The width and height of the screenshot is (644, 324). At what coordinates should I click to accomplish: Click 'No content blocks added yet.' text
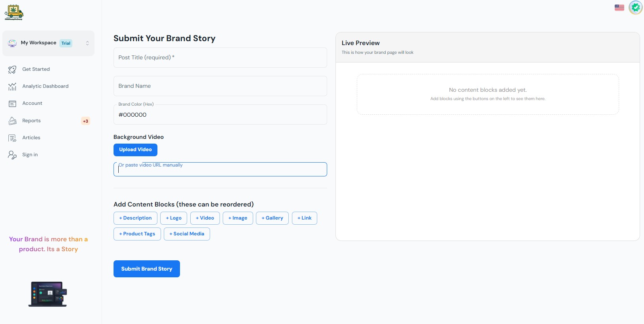click(x=488, y=90)
